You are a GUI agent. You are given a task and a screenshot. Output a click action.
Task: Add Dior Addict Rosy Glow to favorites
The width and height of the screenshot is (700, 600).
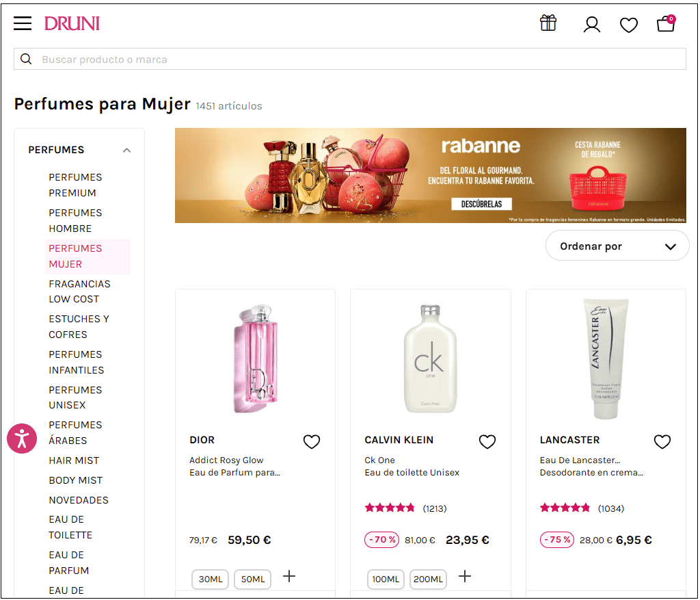pyautogui.click(x=312, y=441)
